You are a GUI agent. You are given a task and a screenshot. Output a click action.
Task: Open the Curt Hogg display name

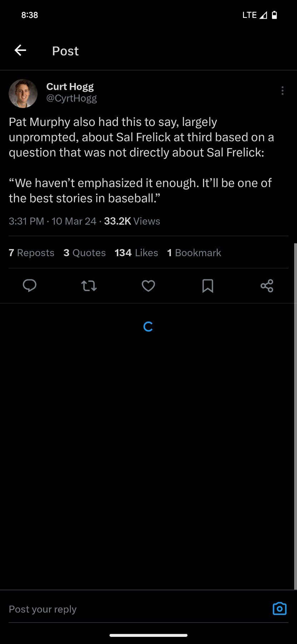coord(70,87)
